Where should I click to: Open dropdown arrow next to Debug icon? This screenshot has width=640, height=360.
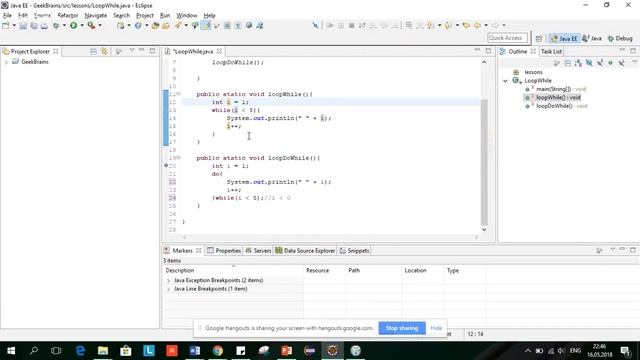pos(64,25)
